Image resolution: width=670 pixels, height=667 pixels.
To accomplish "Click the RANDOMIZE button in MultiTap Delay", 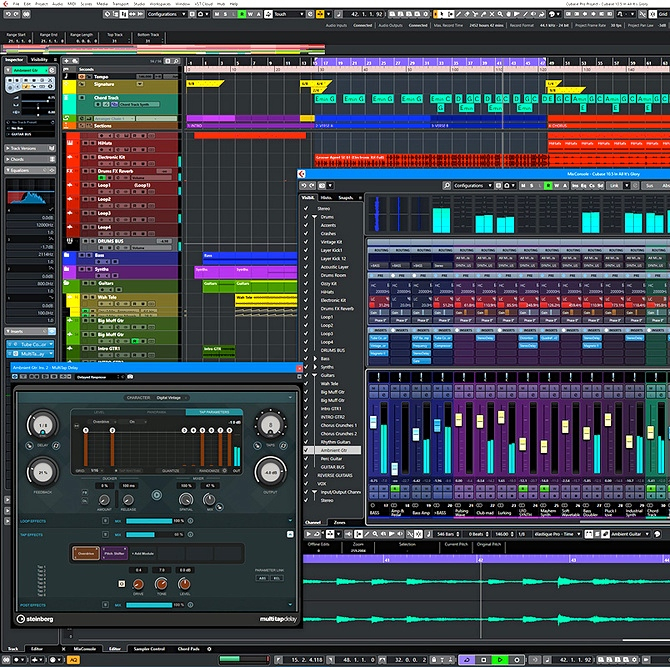I will coord(209,470).
